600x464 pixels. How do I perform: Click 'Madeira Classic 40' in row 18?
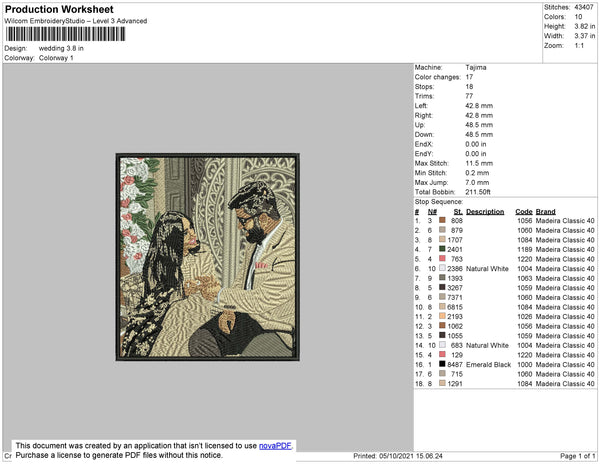[x=565, y=384]
